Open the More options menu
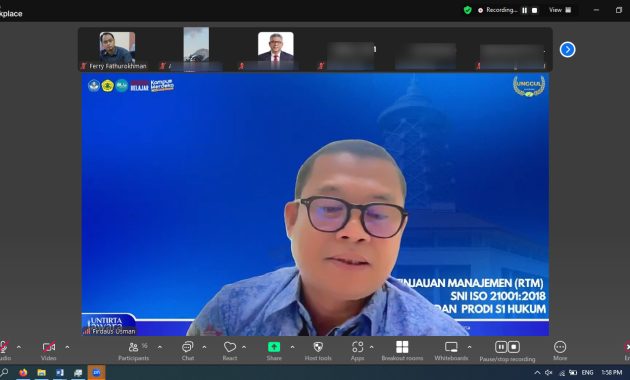This screenshot has width=630, height=380. coord(560,351)
